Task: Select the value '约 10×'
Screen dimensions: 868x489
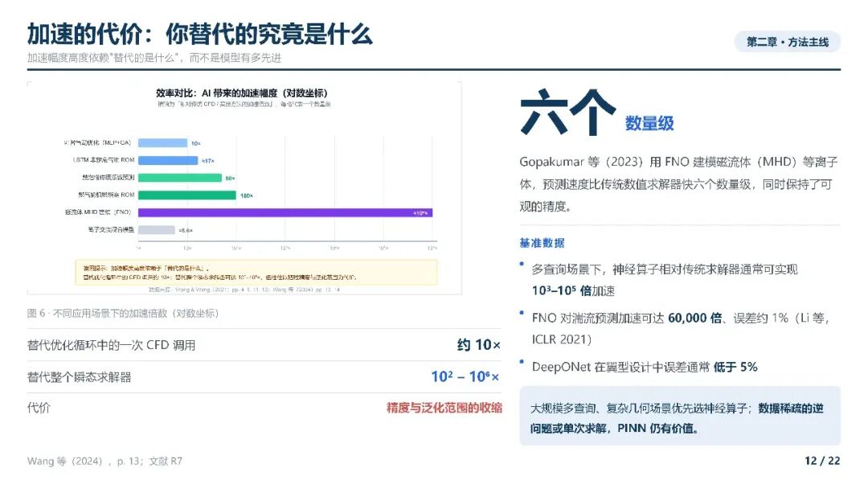Action: click(x=479, y=345)
